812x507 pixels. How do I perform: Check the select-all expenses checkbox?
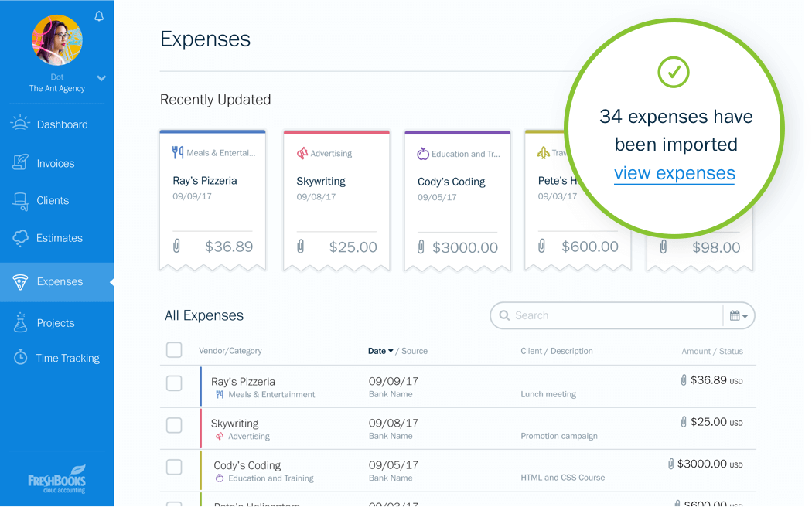pyautogui.click(x=174, y=349)
